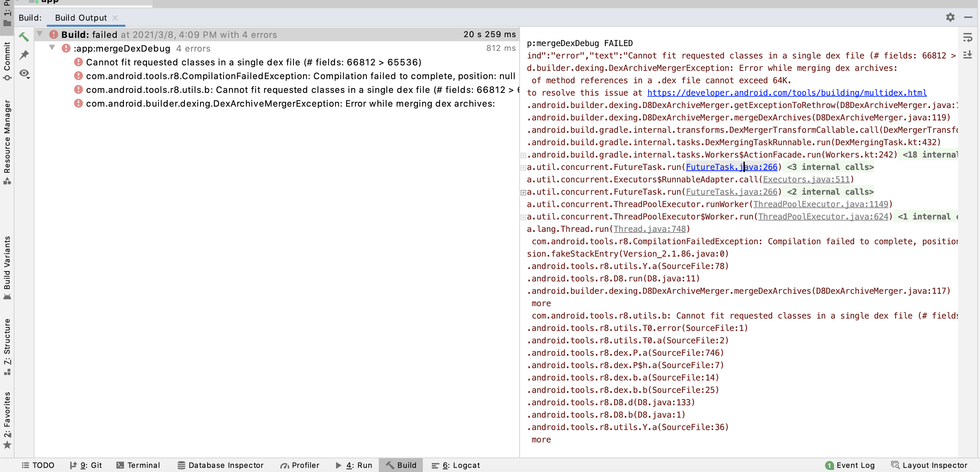Expand the <18 internal calls fold on Workers$ActionFacade line
This screenshot has width=980, height=472.
click(523, 155)
